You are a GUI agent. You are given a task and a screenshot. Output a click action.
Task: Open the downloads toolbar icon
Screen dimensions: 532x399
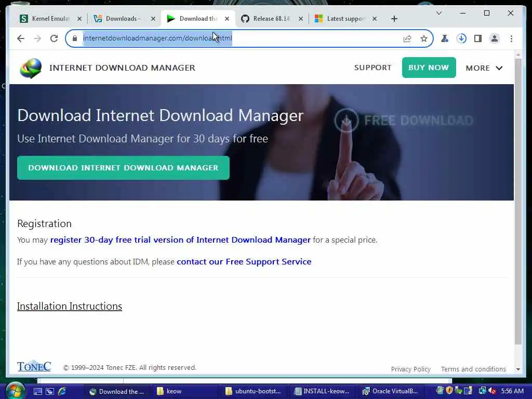[x=461, y=38]
